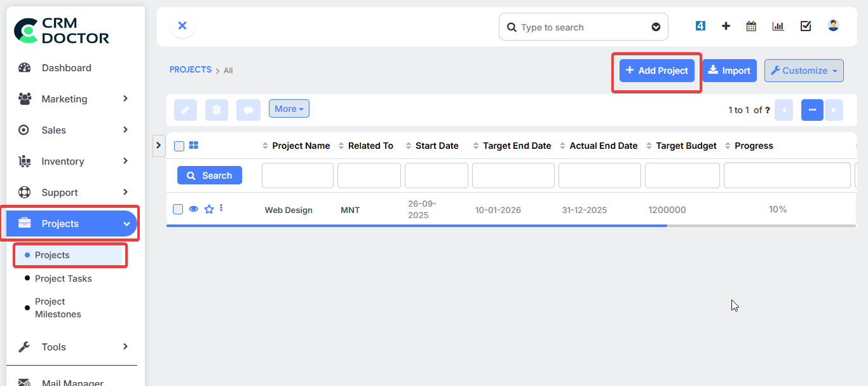Open the notifications icon showing 4
The image size is (868, 386).
[700, 26]
